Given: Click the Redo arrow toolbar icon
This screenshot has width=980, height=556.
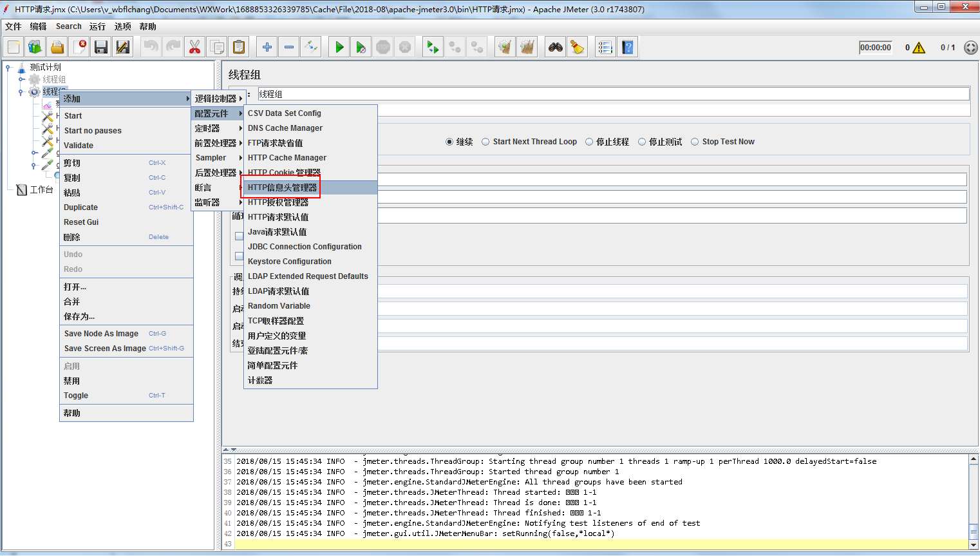Looking at the screenshot, I should (x=173, y=47).
